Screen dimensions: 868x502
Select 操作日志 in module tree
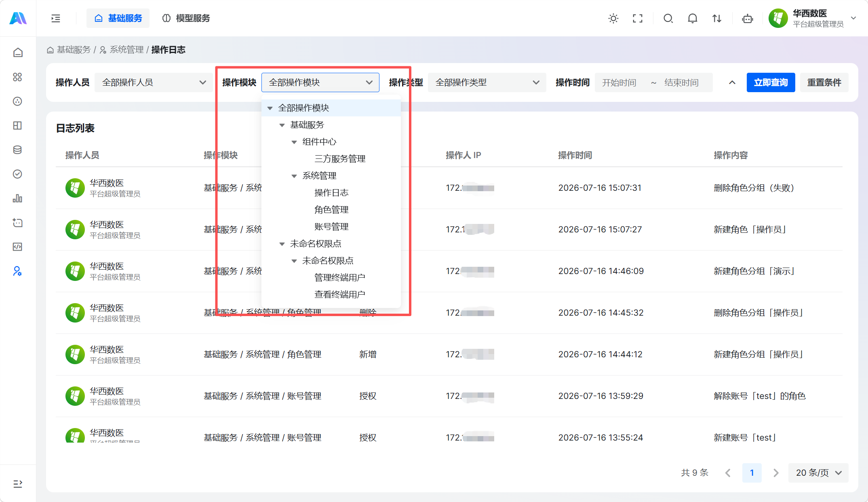(331, 193)
